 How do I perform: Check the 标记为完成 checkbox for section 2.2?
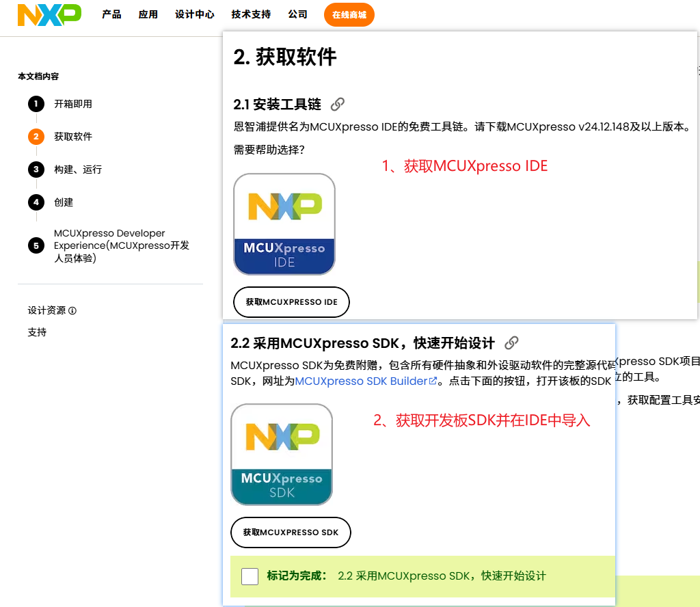[250, 576]
